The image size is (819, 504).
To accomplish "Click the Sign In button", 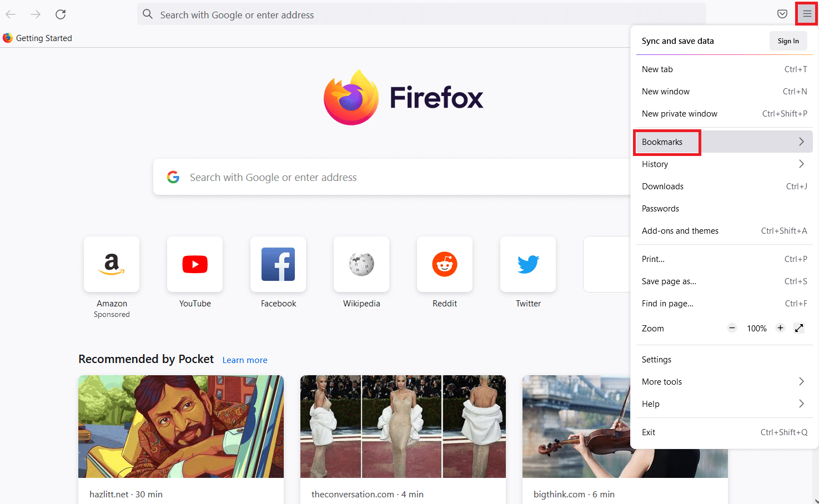I will point(788,41).
